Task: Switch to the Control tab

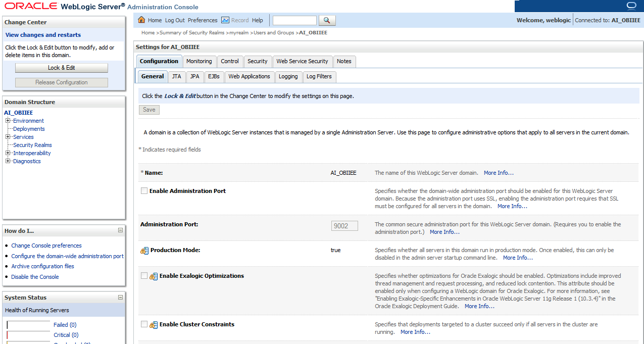Action: coord(230,61)
